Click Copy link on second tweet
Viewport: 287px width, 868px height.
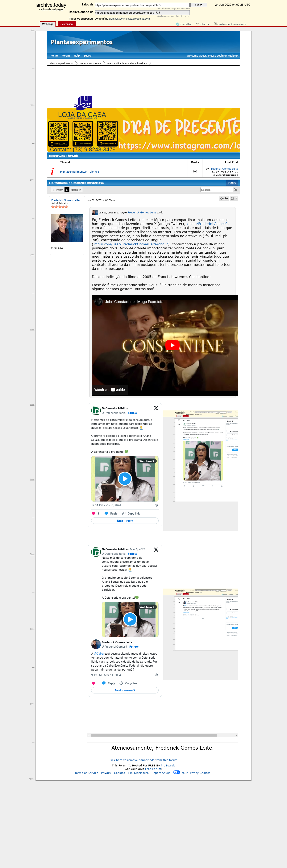pos(128,683)
